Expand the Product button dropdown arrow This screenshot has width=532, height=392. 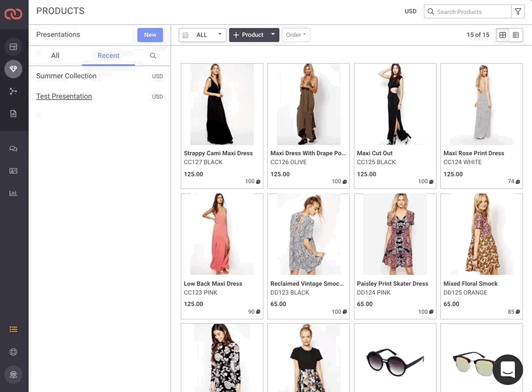click(273, 34)
